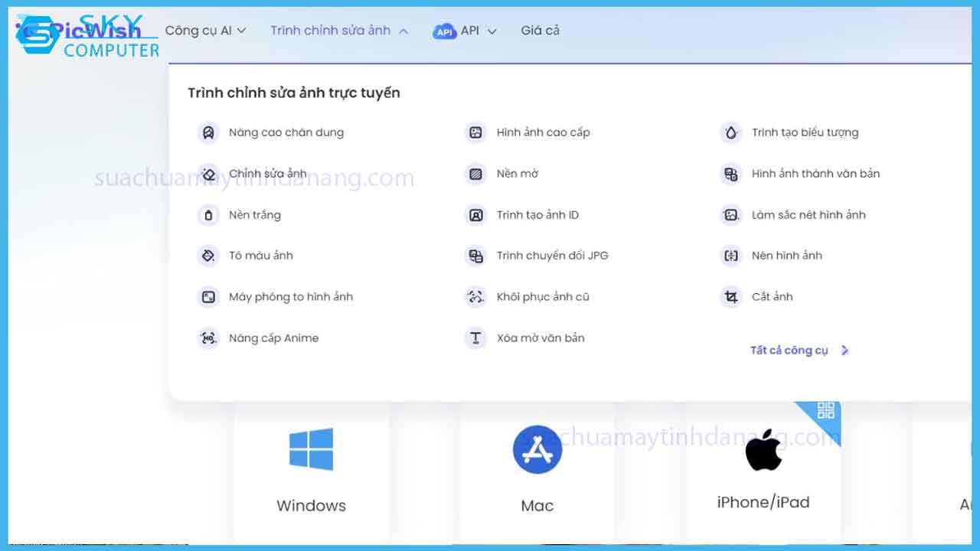The image size is (980, 551).
Task: Open Trình tạo ảnh ID link
Action: [537, 215]
